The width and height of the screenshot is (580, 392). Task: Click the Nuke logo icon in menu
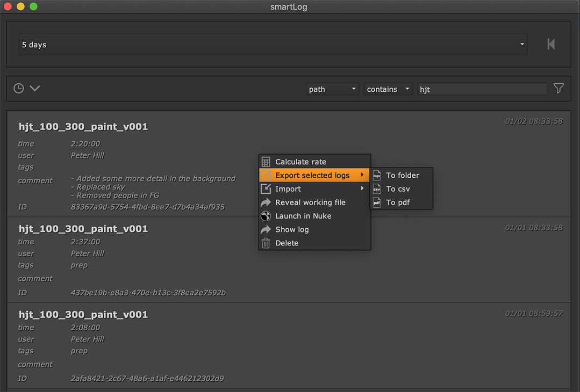pyautogui.click(x=266, y=216)
